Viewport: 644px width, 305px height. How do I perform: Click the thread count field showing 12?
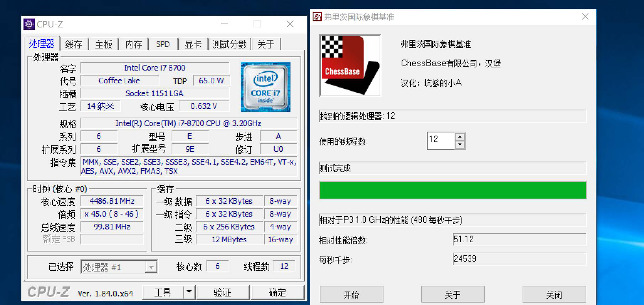(441, 140)
